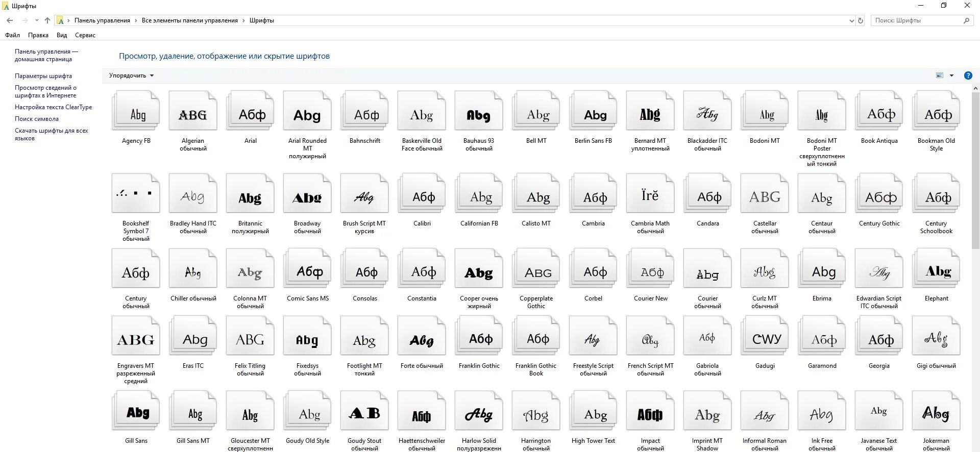Image resolution: width=980 pixels, height=452 pixels.
Task: Select the Algerian font icon
Action: tap(193, 111)
